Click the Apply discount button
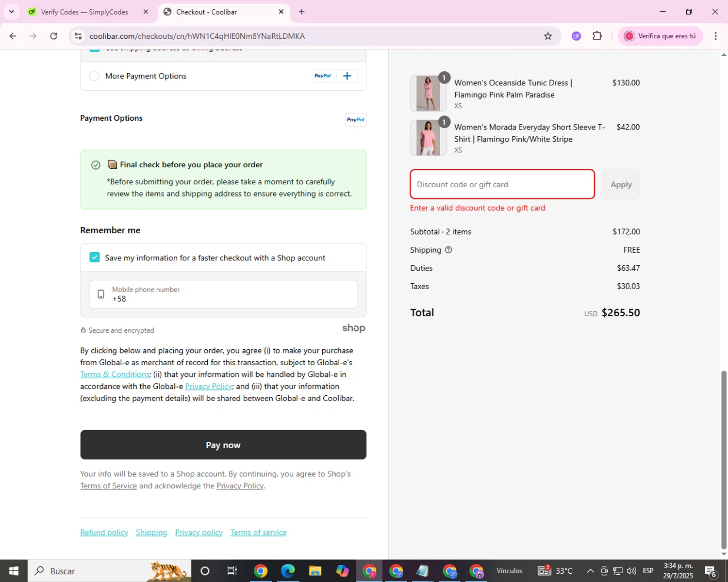 click(x=621, y=184)
